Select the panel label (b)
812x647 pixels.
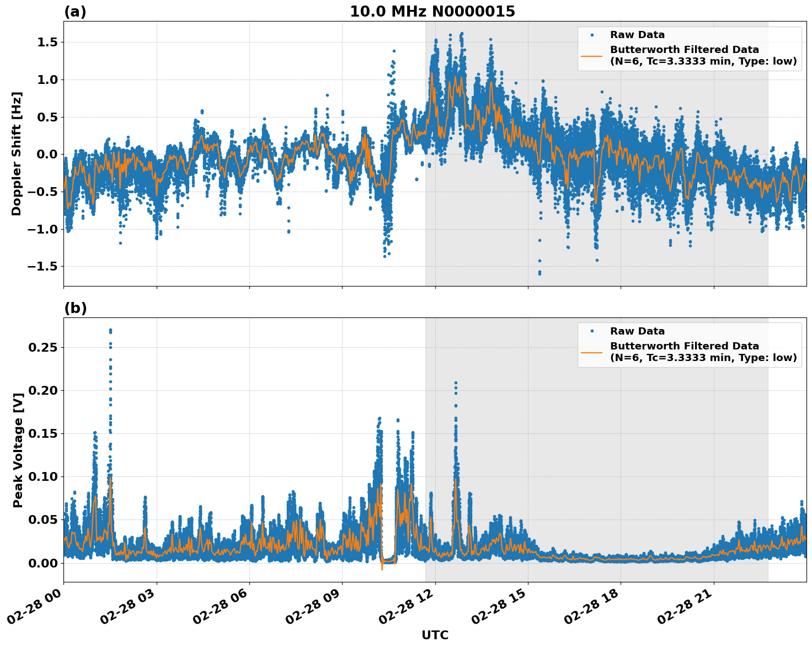(x=74, y=308)
